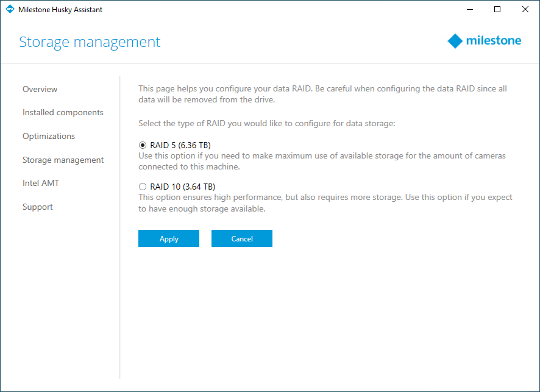Viewport: 540px width, 392px height.
Task: Click the RAID 5 (6.36 TB) label text
Action: pos(180,145)
